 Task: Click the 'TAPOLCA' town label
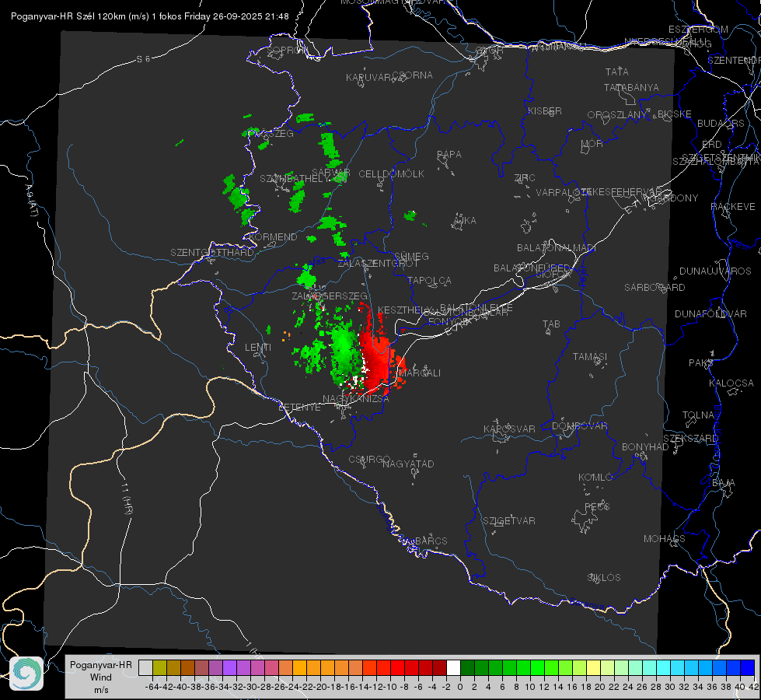coord(429,280)
